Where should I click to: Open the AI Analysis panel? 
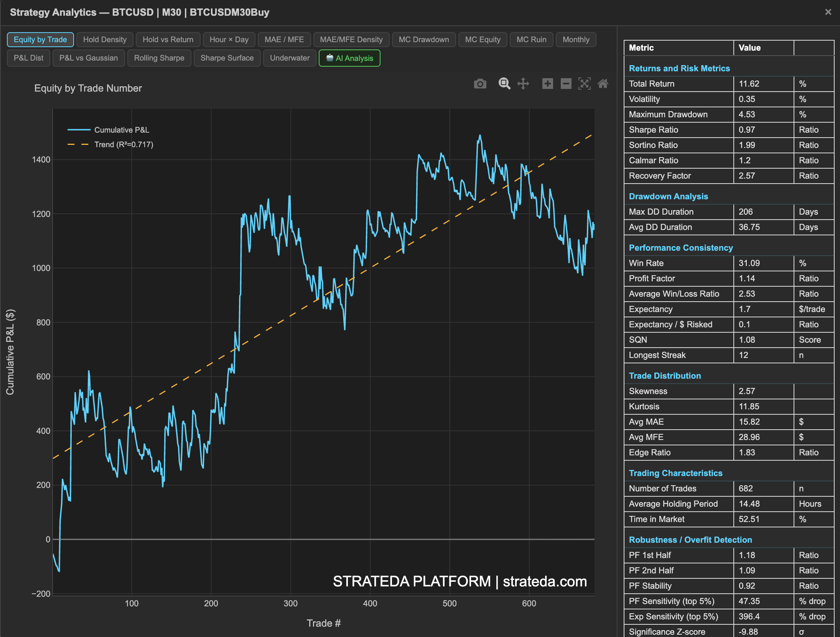(354, 58)
